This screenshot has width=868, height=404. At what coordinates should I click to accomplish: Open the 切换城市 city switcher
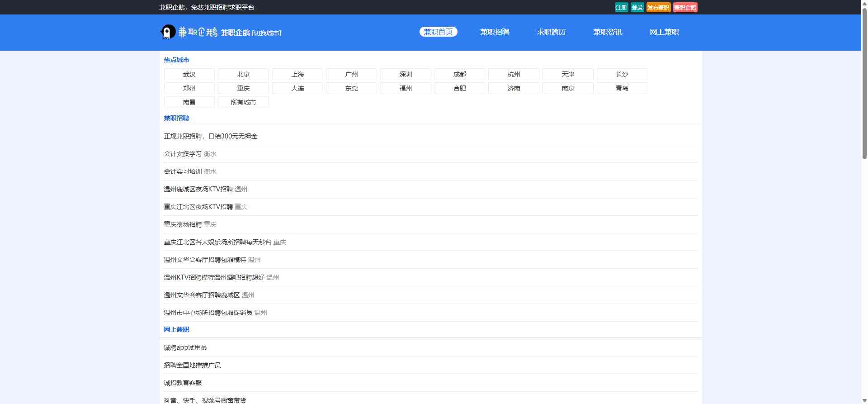(x=266, y=33)
